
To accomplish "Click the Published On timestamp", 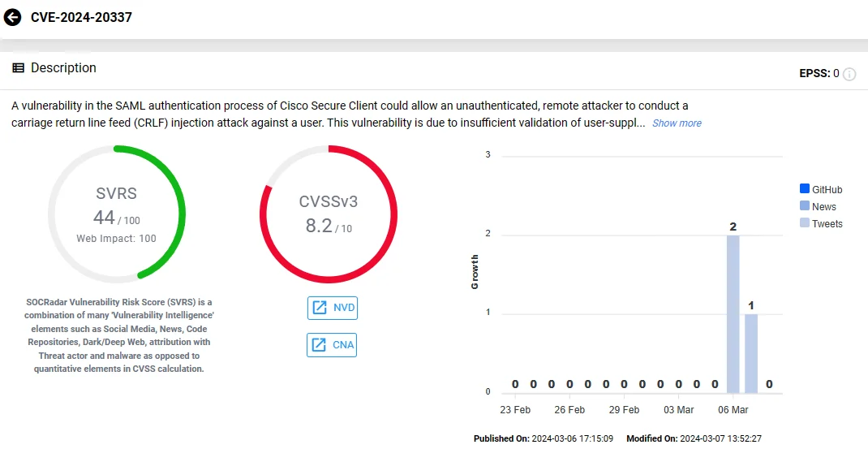I will coord(544,438).
